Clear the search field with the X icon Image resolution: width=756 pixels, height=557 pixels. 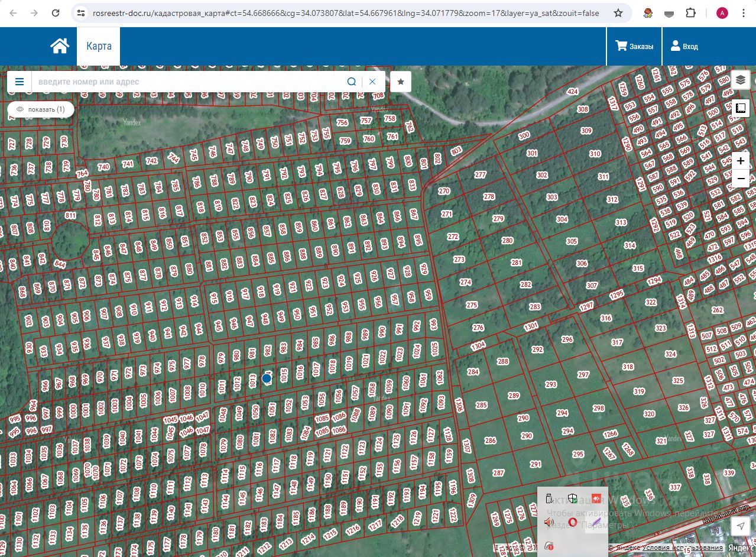pos(372,82)
